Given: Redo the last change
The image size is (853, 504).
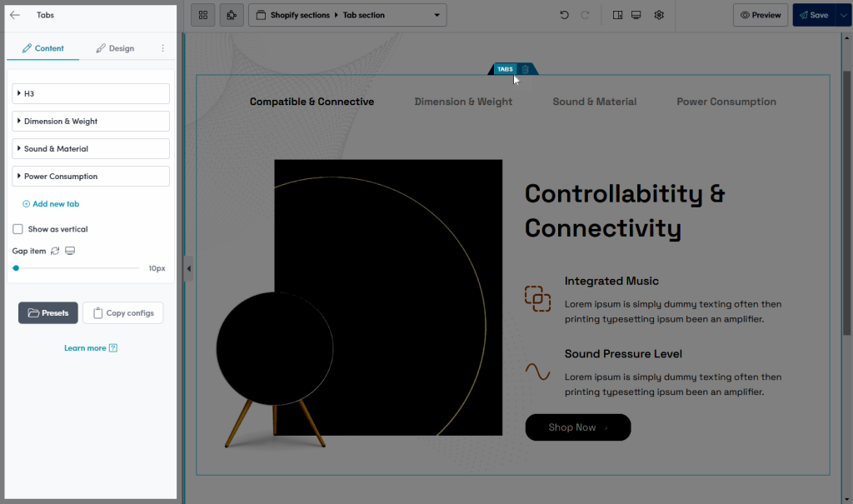Looking at the screenshot, I should (x=586, y=15).
